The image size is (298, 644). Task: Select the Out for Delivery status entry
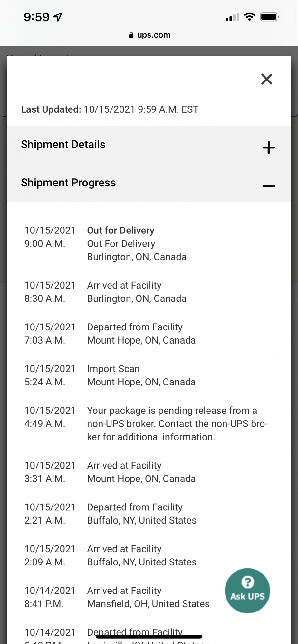click(121, 231)
